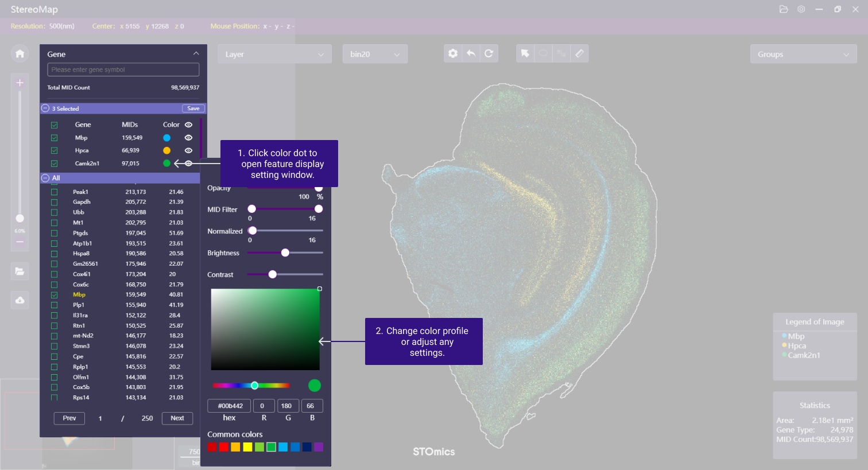Go to the Next gene page

pos(177,418)
